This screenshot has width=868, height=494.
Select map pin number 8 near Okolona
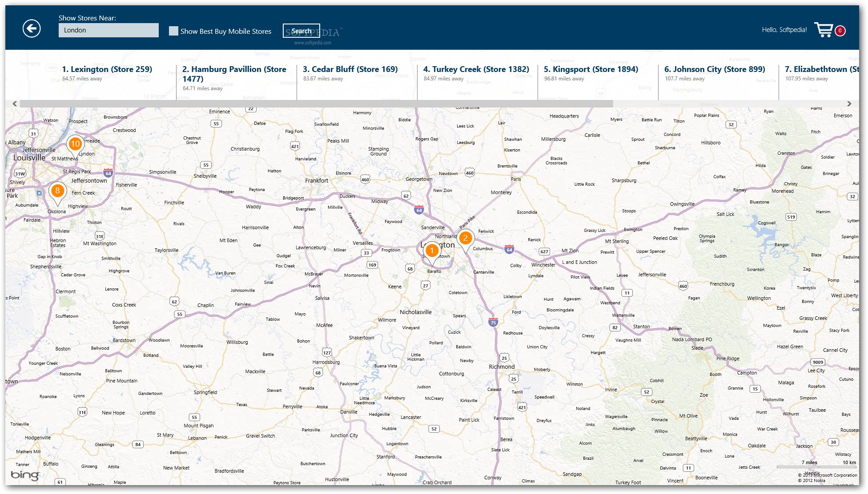[x=57, y=192]
